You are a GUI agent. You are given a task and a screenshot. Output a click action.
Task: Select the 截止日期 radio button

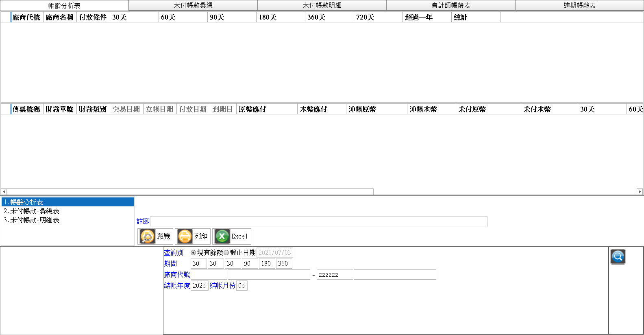[x=226, y=253]
